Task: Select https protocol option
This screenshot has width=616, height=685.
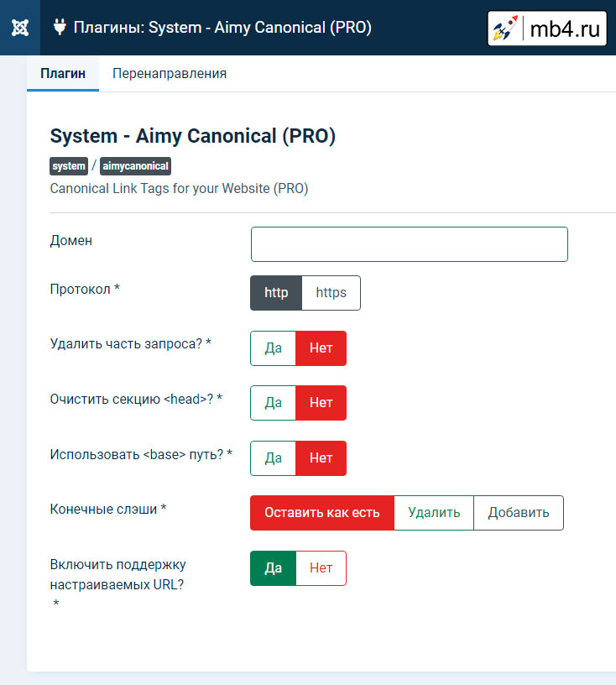Action: click(x=331, y=293)
